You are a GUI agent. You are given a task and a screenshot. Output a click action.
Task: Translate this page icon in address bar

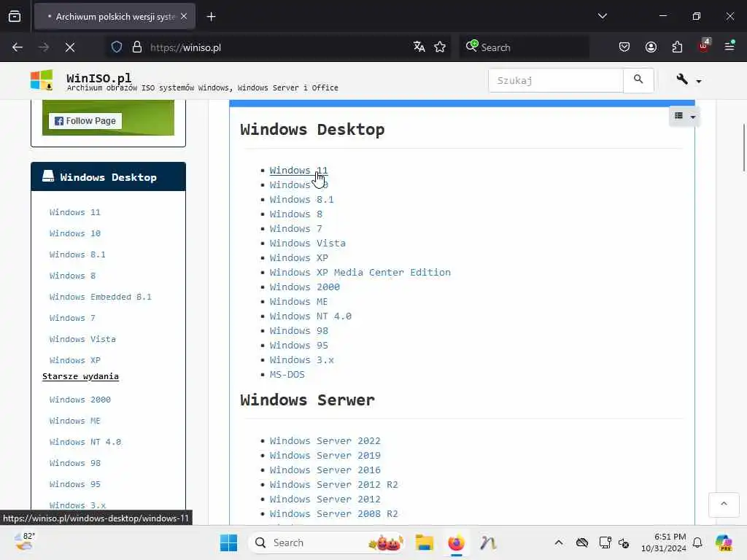(419, 47)
